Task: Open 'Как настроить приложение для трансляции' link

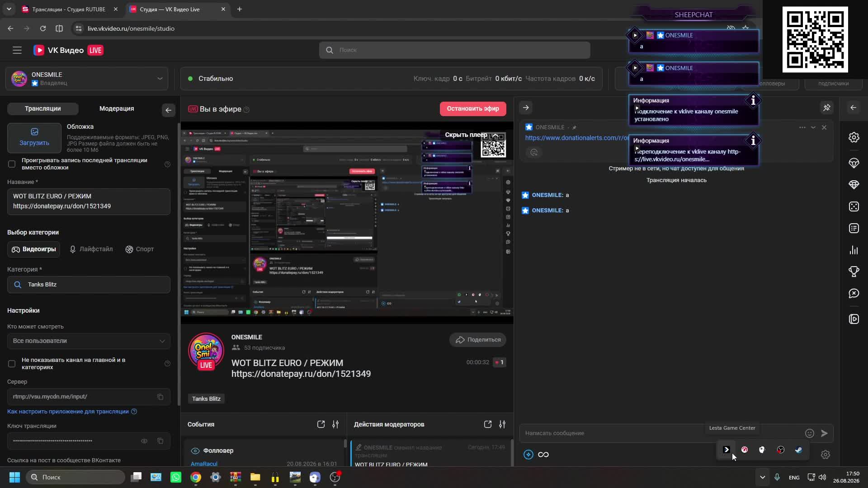Action: pos(68,412)
